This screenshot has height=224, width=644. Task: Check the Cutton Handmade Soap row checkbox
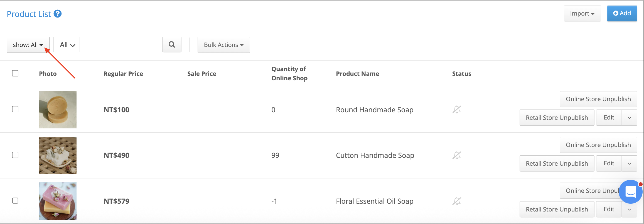click(x=15, y=155)
